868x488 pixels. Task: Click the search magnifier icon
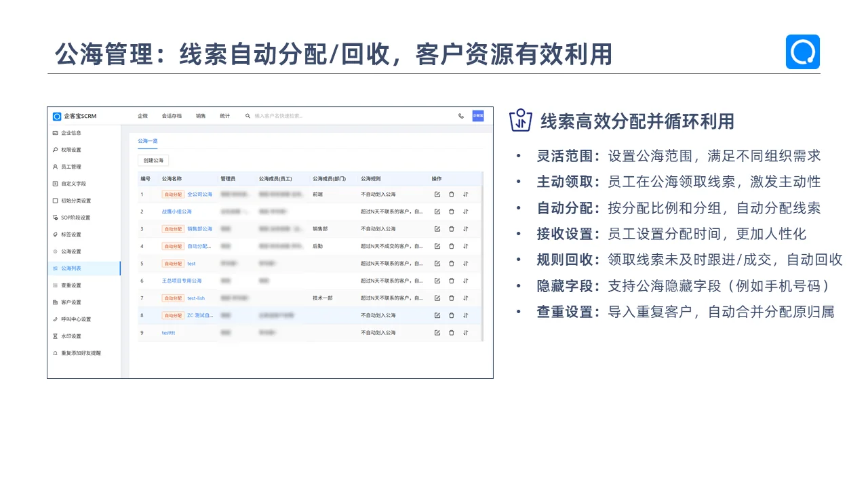click(248, 116)
